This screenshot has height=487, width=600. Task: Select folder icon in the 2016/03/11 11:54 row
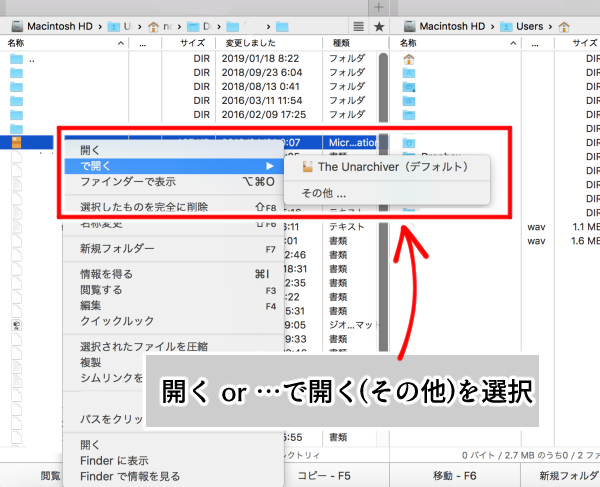point(16,101)
